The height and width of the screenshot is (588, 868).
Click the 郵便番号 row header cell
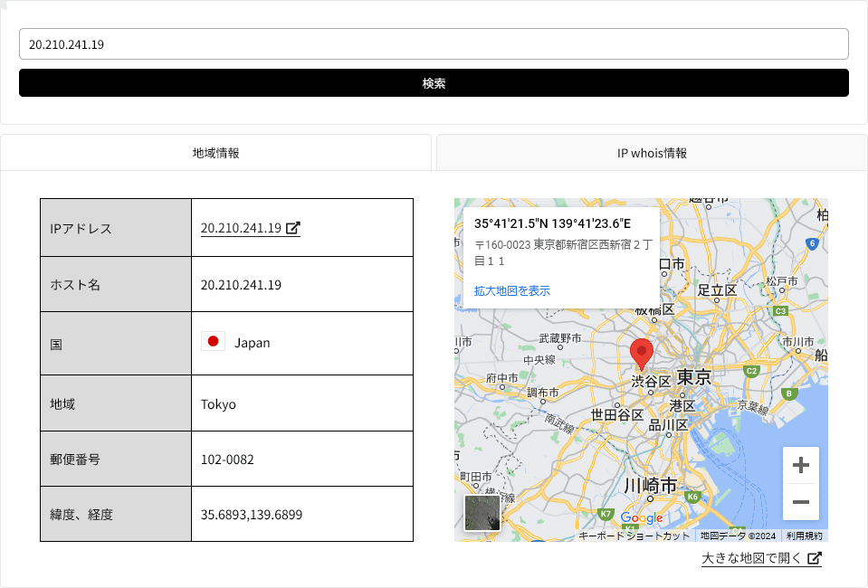click(x=116, y=460)
